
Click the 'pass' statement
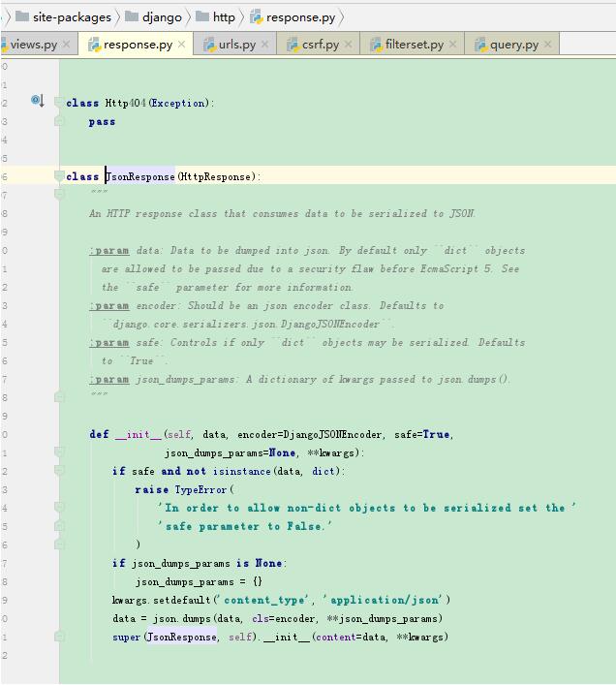coord(102,122)
